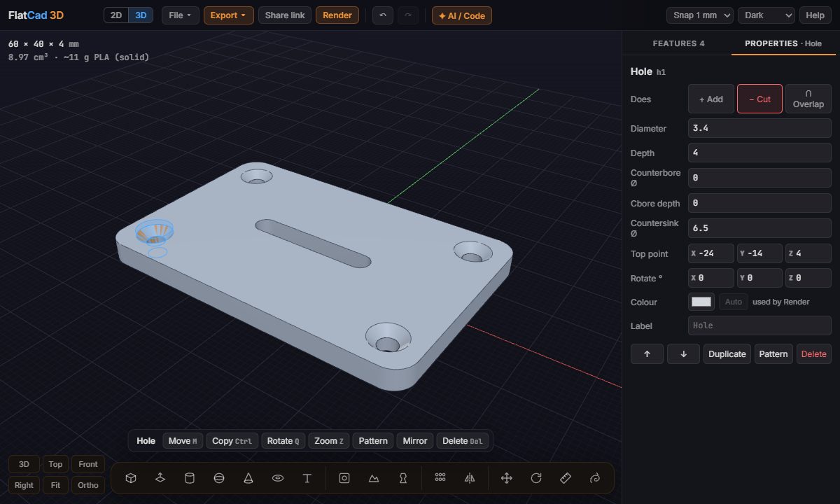Open the Export dropdown menu
The width and height of the screenshot is (840, 504).
pos(229,15)
